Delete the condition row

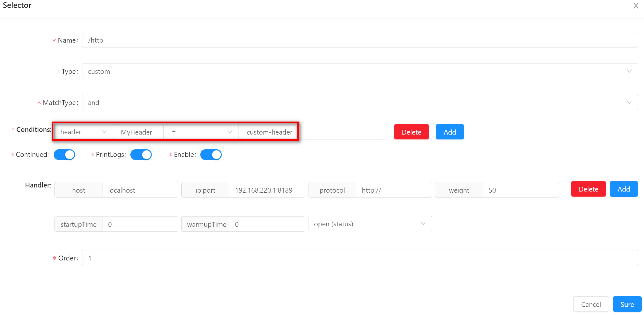point(411,132)
